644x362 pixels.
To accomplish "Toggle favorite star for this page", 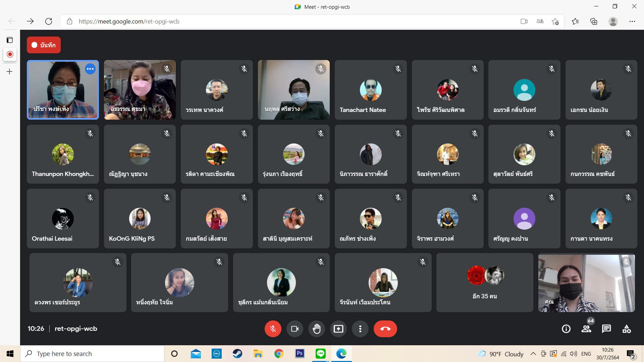I will [555, 21].
